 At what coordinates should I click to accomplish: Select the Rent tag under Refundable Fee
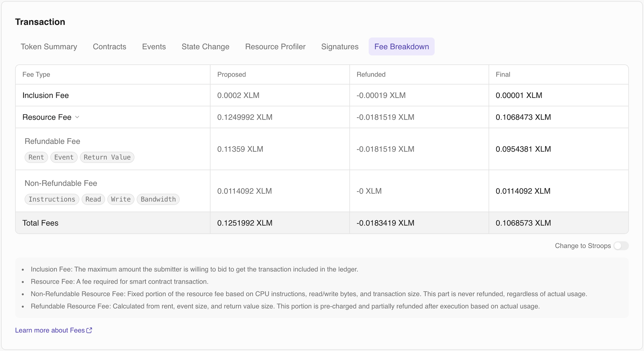pos(36,157)
